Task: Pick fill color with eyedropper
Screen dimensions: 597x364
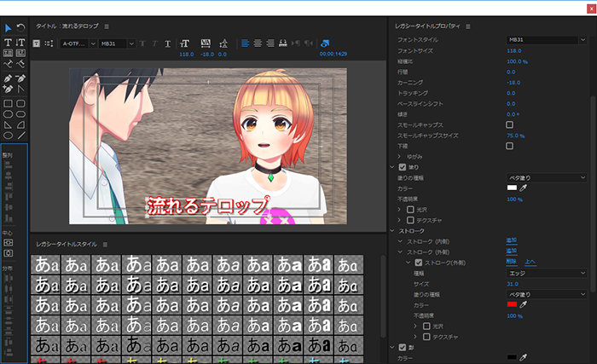Action: tap(524, 188)
